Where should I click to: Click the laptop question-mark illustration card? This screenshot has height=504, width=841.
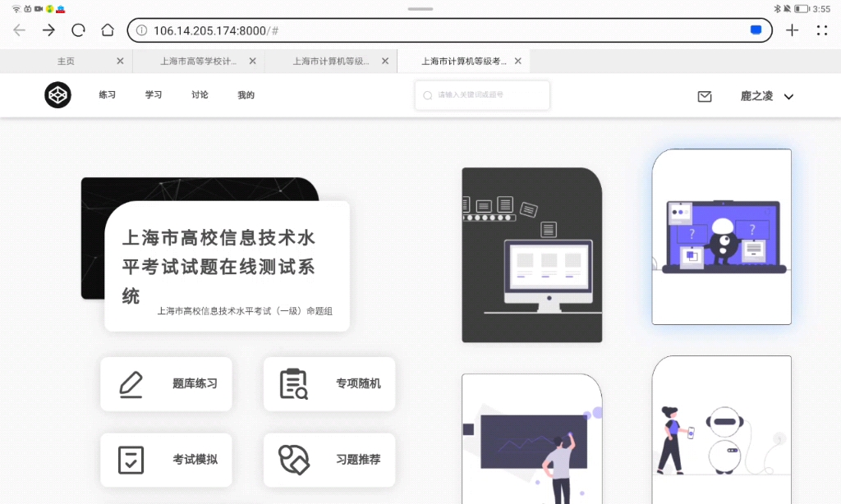(721, 237)
